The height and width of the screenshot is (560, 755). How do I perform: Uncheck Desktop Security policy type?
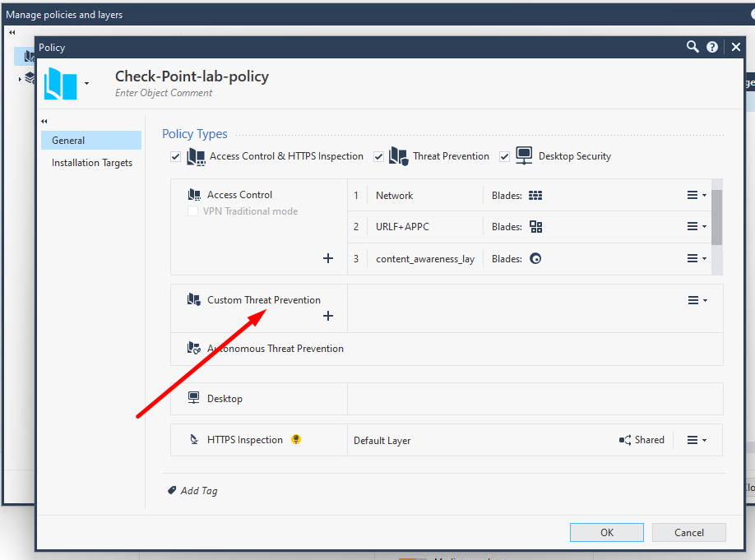tap(504, 156)
